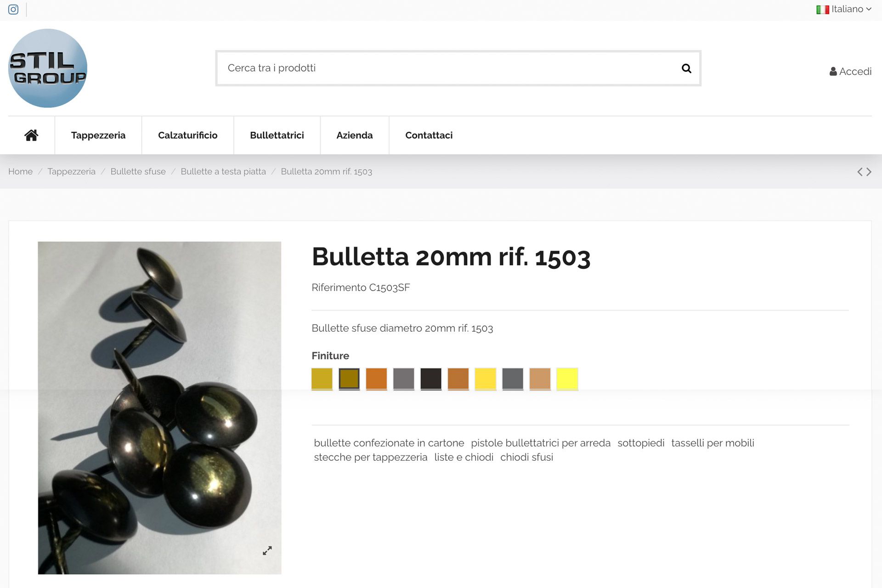Image resolution: width=882 pixels, height=588 pixels.
Task: Open tag bullette confezionate in cartone
Action: [x=389, y=443]
